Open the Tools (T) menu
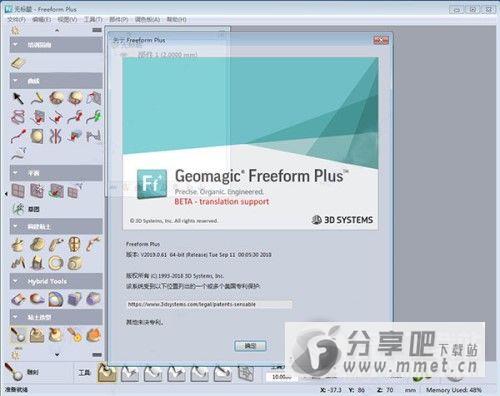This screenshot has width=500, height=396. point(93,20)
